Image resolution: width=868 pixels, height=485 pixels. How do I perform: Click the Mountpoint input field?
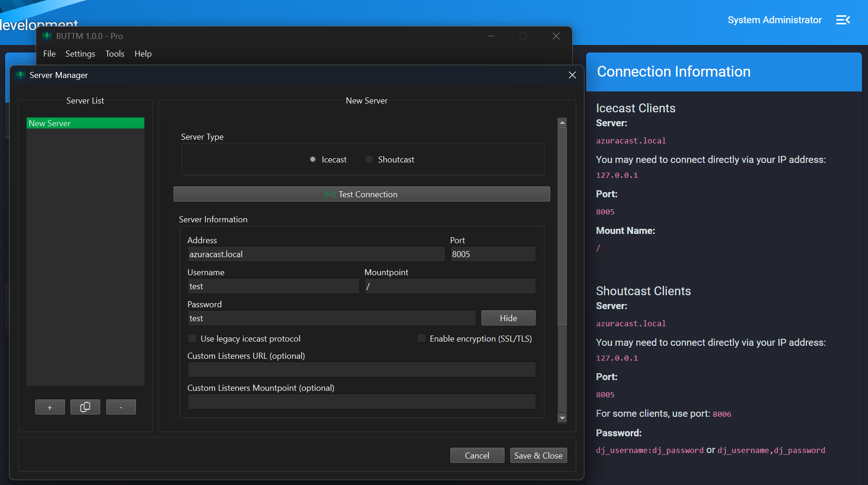coord(450,286)
